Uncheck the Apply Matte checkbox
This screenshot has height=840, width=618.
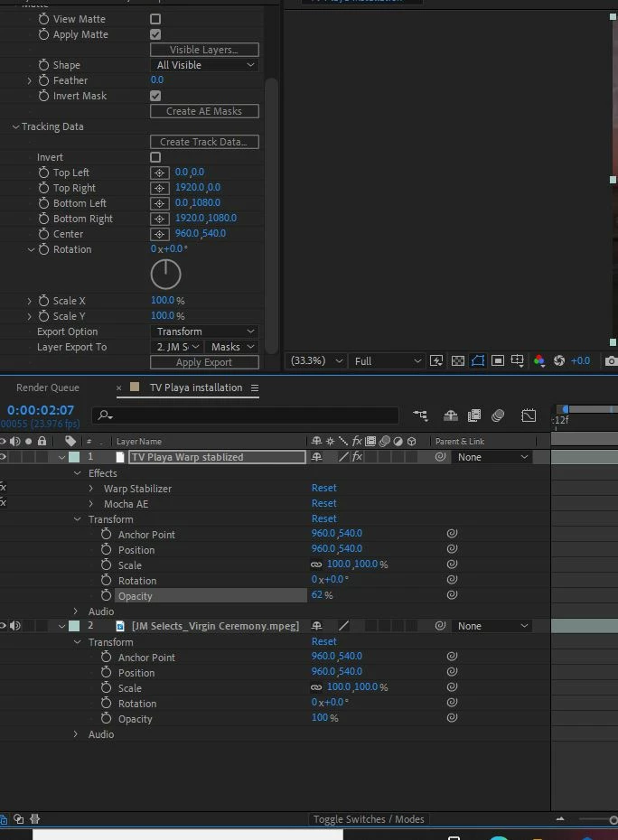tap(155, 35)
